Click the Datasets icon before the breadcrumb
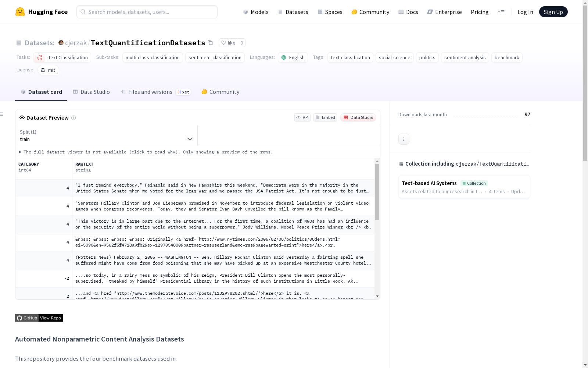The height and width of the screenshot is (368, 588). click(19, 43)
